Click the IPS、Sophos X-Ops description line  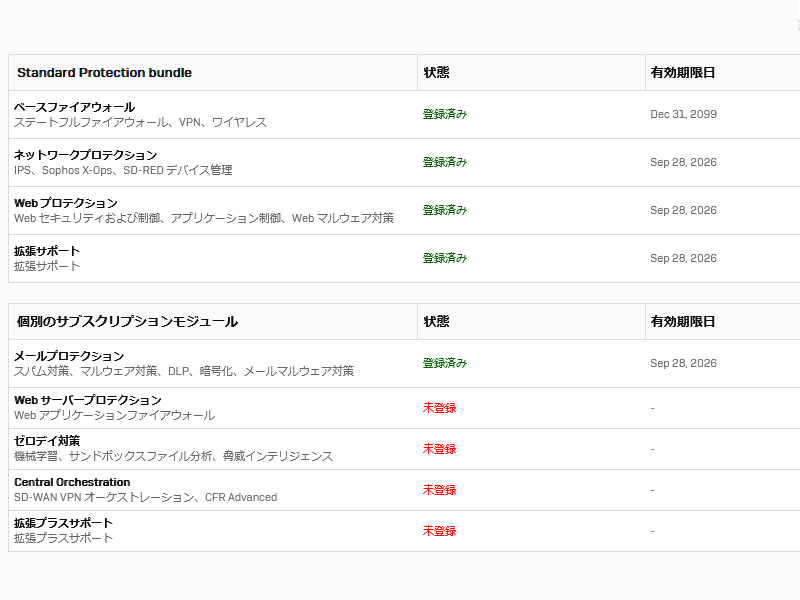(123, 170)
